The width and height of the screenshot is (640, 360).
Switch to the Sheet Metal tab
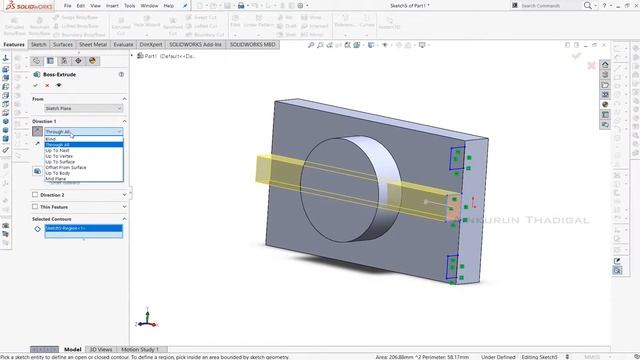93,44
